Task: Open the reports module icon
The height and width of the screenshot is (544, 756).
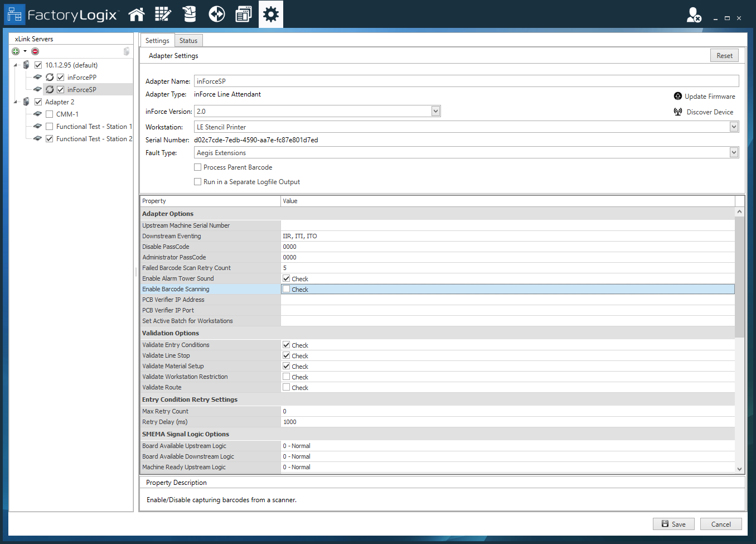Action: (243, 14)
